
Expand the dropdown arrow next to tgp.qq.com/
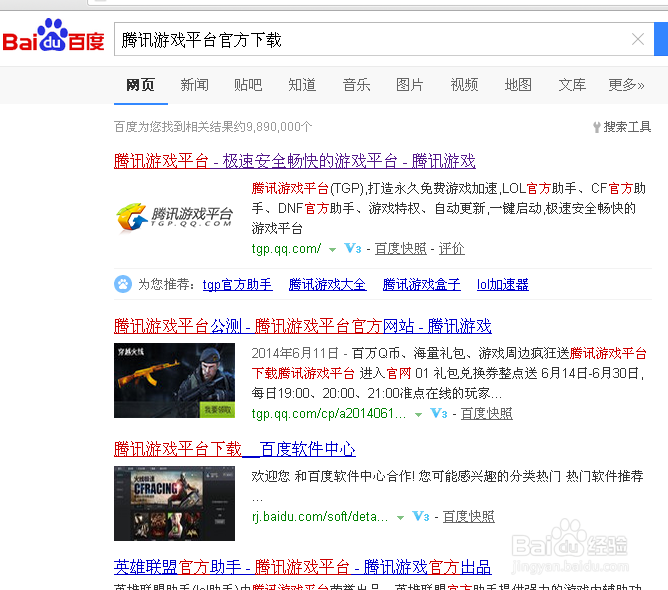click(x=332, y=250)
